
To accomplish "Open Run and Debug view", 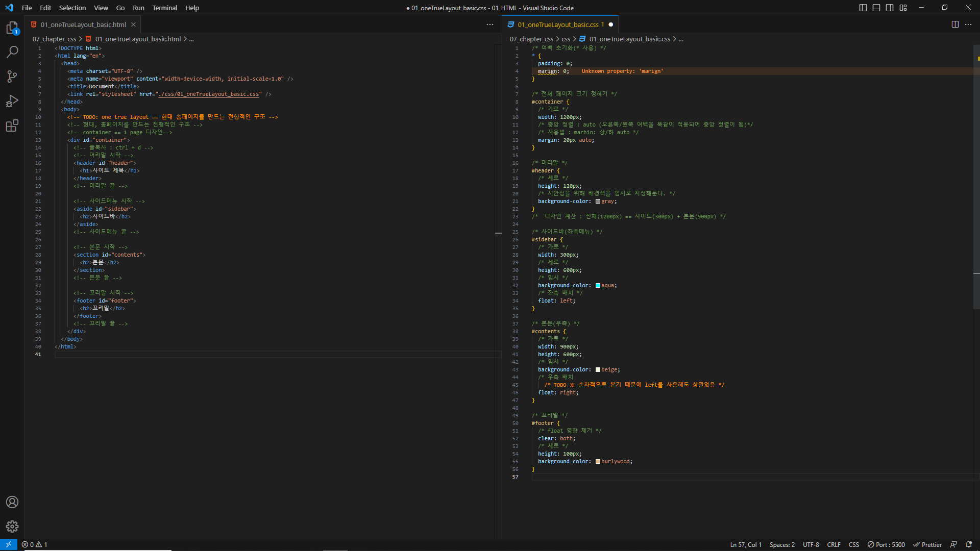I will (12, 101).
